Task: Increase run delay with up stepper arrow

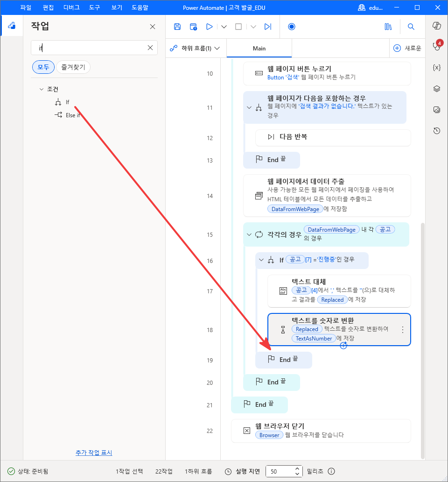Action: tap(297, 468)
